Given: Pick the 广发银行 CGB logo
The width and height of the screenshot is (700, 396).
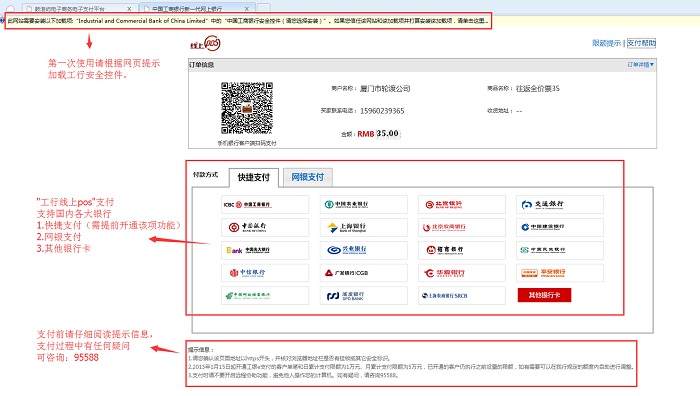Looking at the screenshot, I should 363,273.
